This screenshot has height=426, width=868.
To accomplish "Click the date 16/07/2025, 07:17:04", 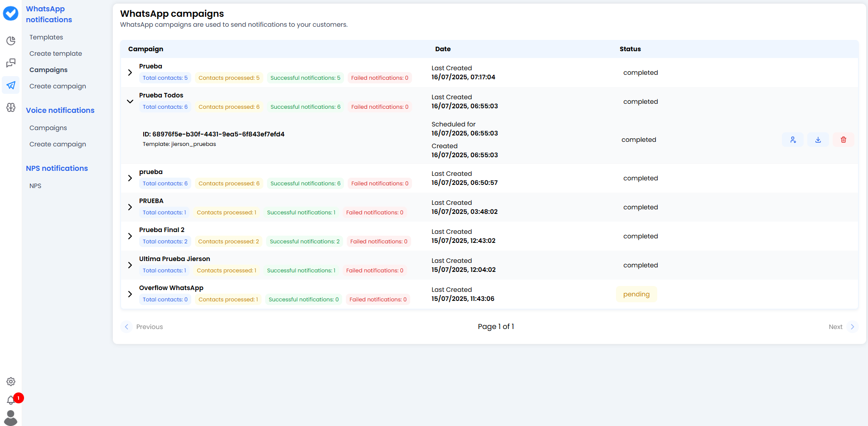I will click(463, 77).
